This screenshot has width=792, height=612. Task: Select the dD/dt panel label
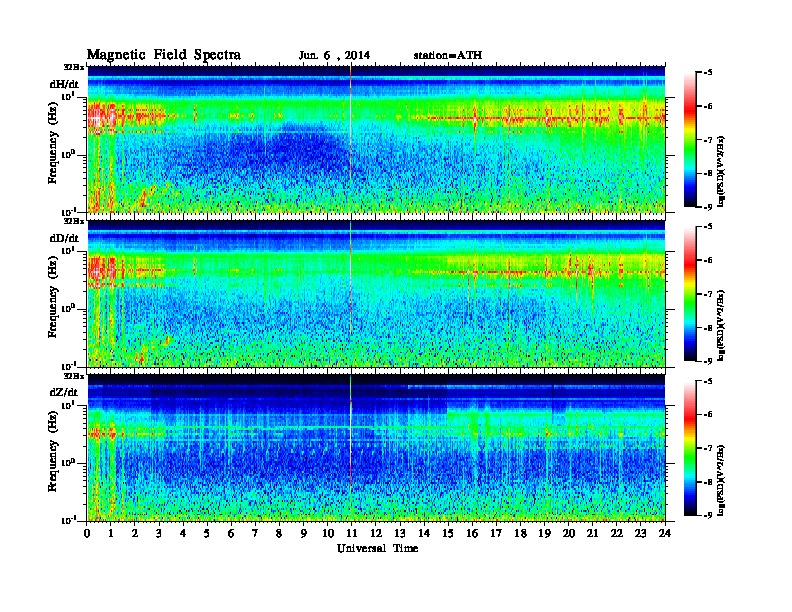point(64,238)
